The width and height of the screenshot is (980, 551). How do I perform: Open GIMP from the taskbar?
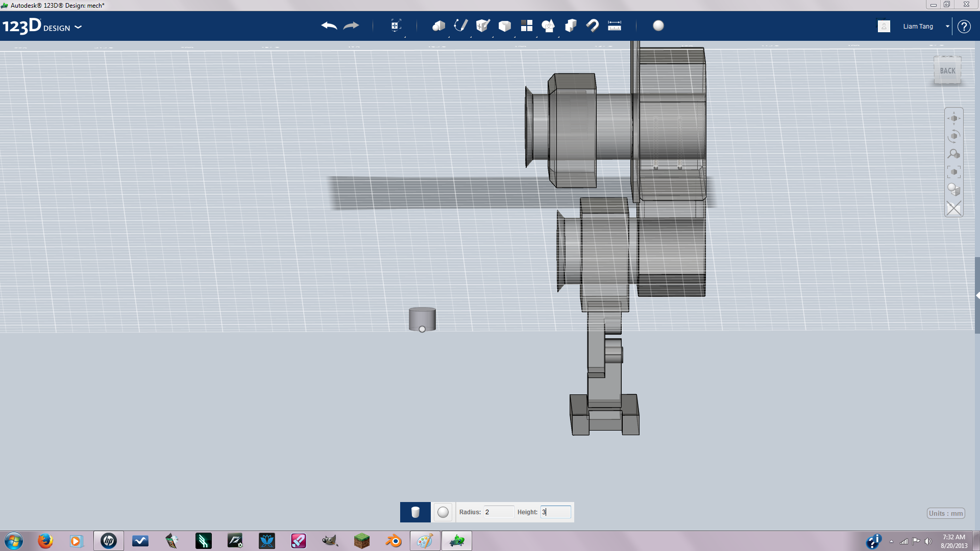point(330,541)
